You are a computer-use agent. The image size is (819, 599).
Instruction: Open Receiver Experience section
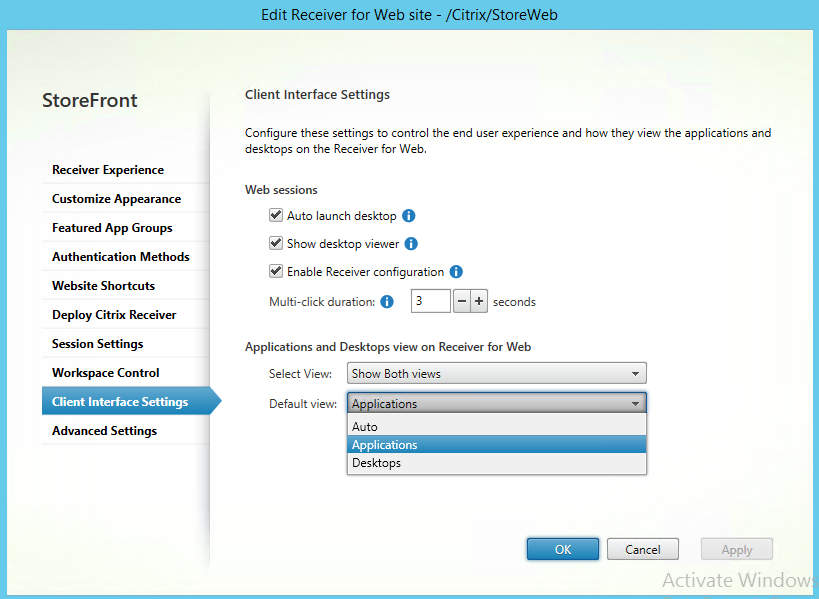coord(125,170)
